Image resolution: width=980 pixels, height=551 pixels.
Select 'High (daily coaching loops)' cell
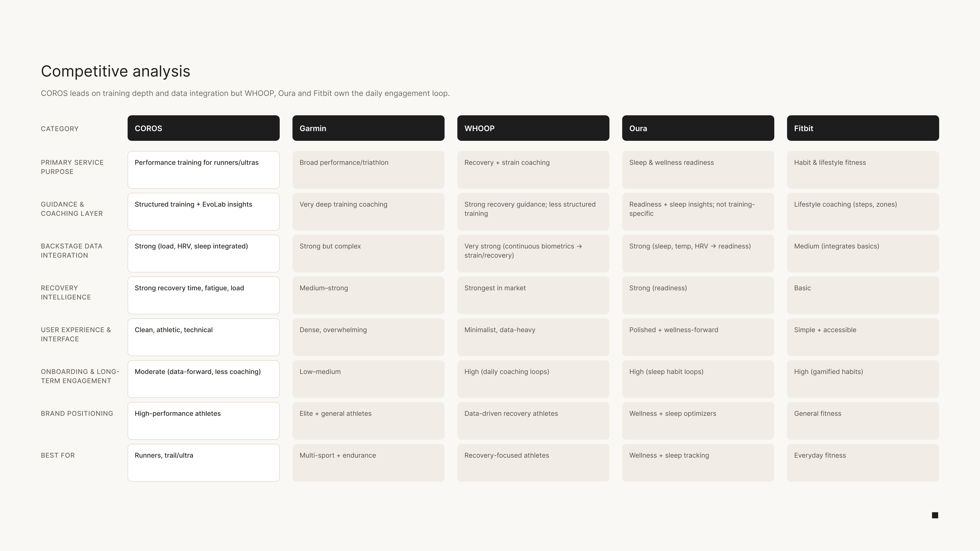(x=533, y=379)
